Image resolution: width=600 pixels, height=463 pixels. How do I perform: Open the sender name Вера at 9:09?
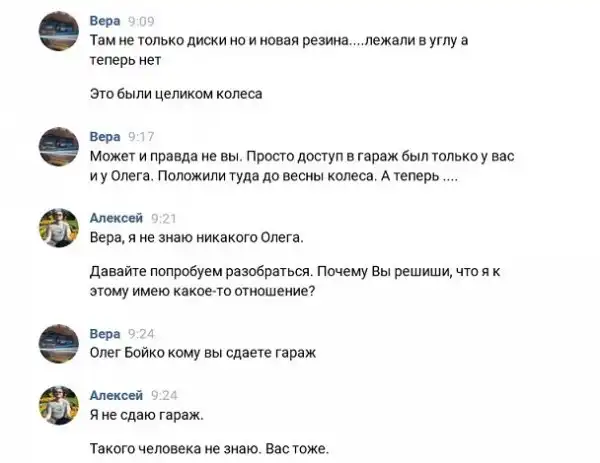pyautogui.click(x=105, y=19)
